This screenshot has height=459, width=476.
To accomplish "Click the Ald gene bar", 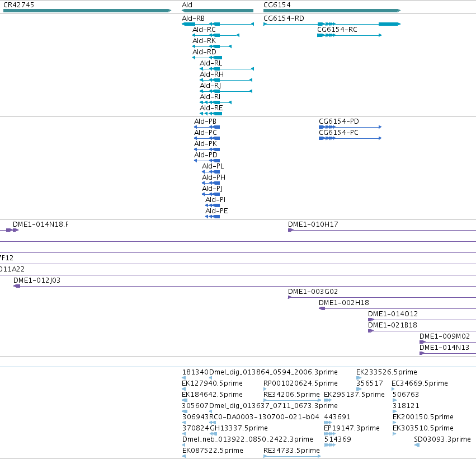I will coord(218,11).
